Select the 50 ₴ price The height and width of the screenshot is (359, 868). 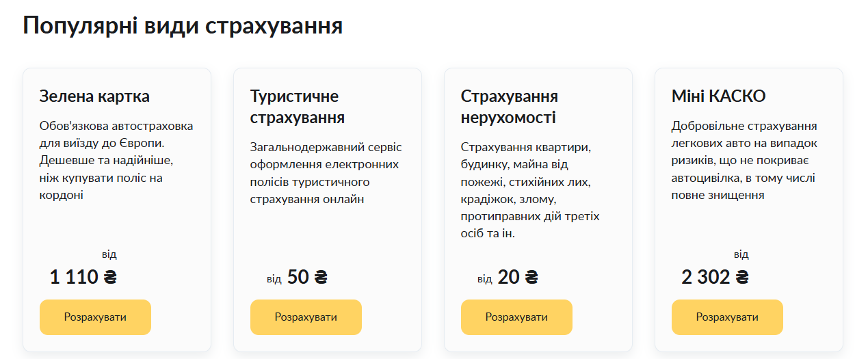pyautogui.click(x=307, y=277)
